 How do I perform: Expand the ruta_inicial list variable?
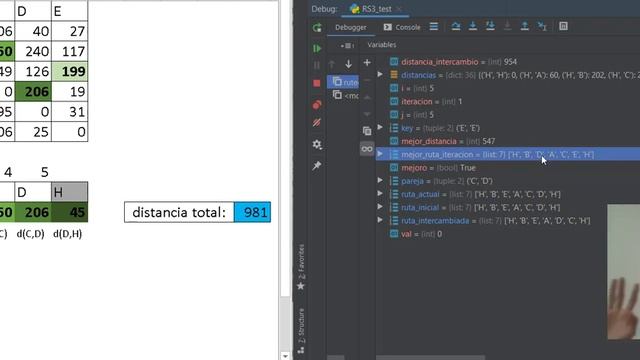pos(380,207)
